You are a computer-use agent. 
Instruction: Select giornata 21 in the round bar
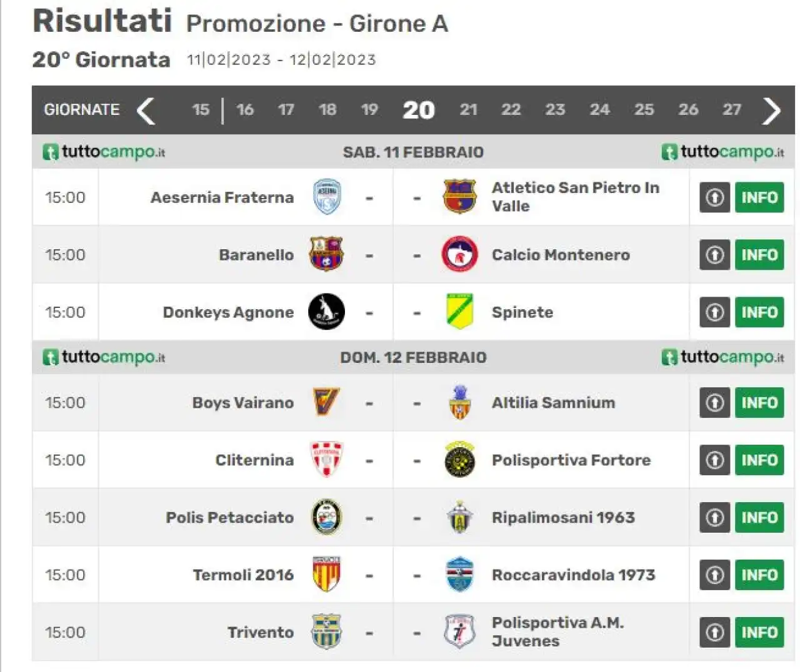click(x=468, y=110)
